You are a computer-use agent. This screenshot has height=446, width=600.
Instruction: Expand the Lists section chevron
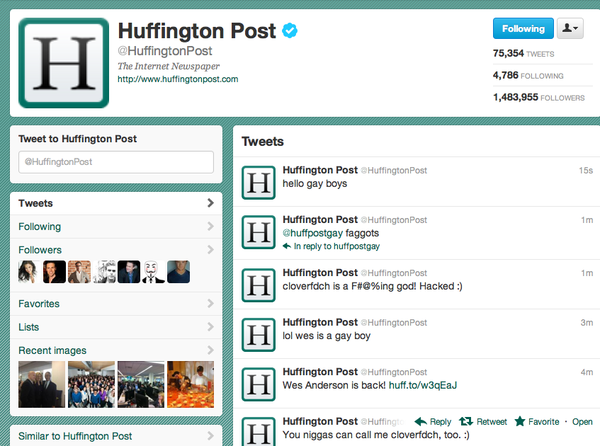point(210,327)
